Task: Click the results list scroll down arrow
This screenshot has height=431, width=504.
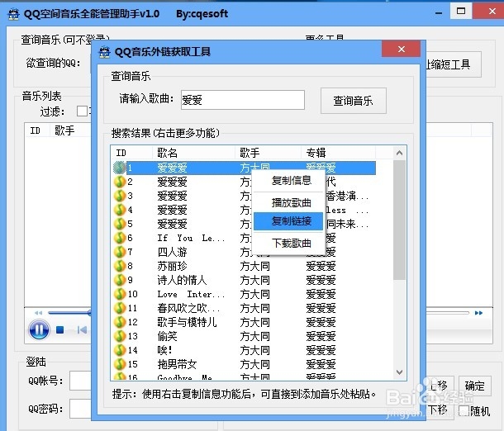Action: coord(399,372)
